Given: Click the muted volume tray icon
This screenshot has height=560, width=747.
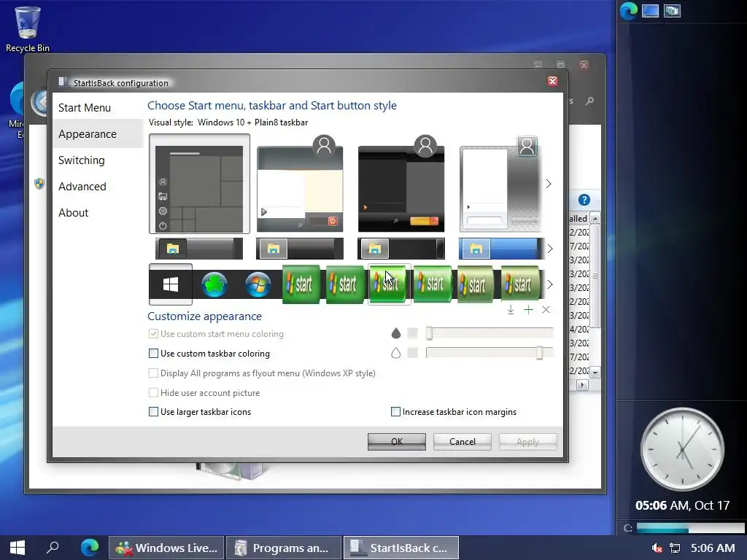Looking at the screenshot, I should click(657, 548).
